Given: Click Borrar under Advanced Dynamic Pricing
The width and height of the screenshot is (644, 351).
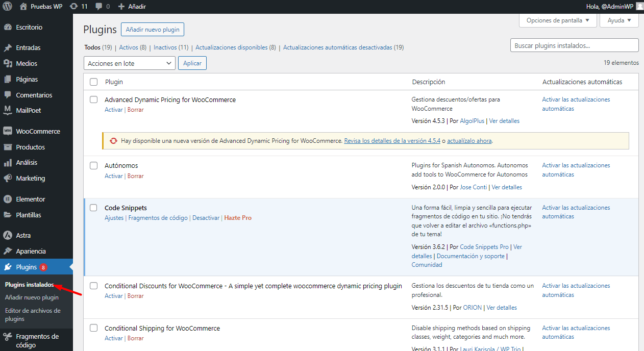Looking at the screenshot, I should coord(136,110).
